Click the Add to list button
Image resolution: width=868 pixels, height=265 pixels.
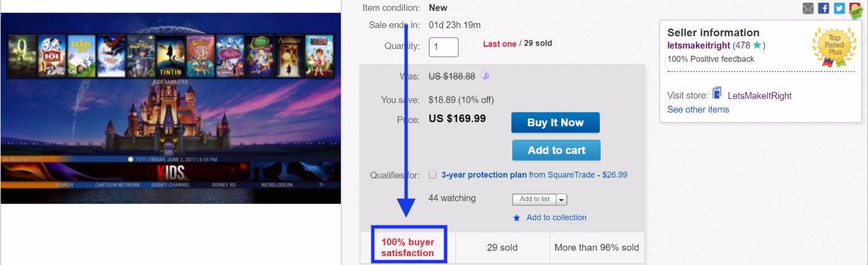coord(535,199)
